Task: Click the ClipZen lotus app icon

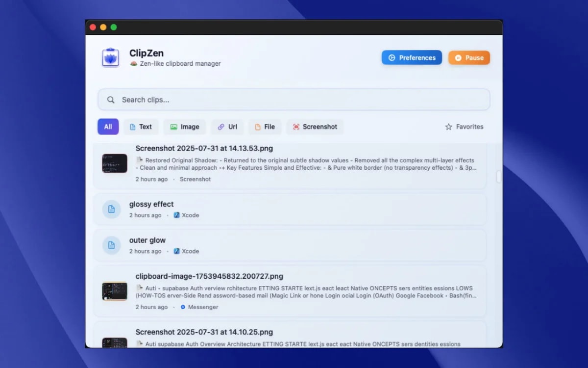Action: [x=110, y=57]
